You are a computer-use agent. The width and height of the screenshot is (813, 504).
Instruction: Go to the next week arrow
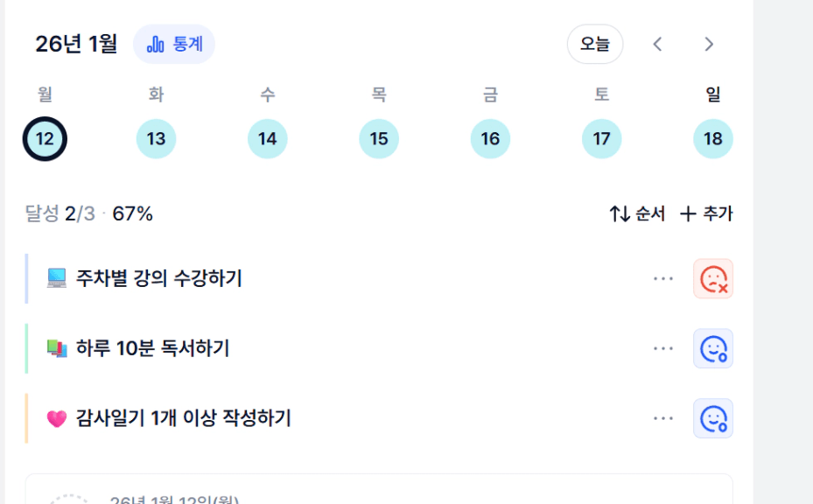tap(710, 44)
